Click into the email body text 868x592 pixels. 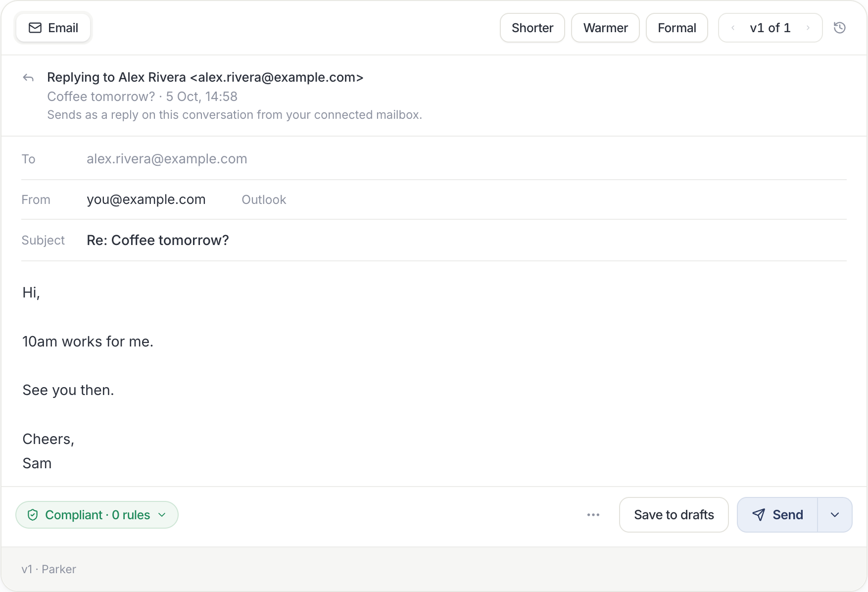click(x=434, y=378)
